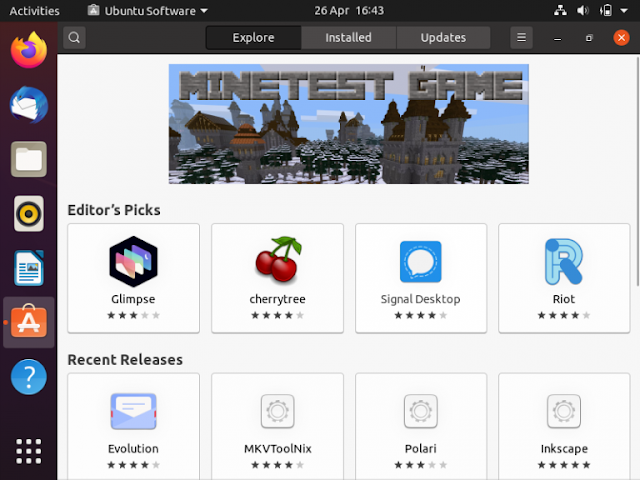This screenshot has height=480, width=640.
Task: Switch to the Updates tab
Action: 443,38
